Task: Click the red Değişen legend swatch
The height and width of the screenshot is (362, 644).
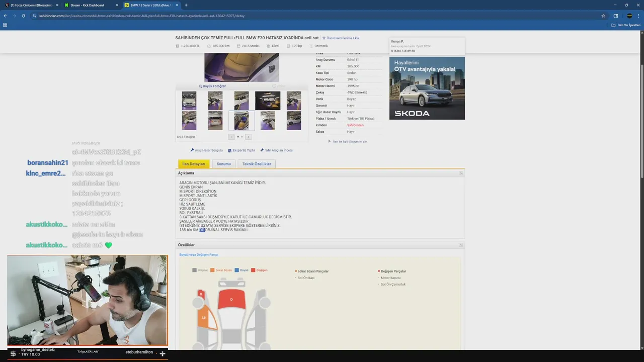Action: [x=253, y=270]
